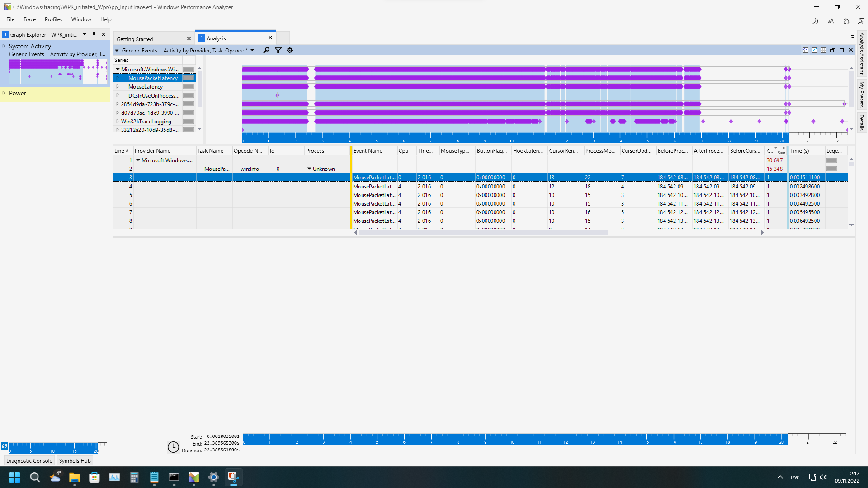The image size is (868, 488).
Task: Close the Getting Started tab
Action: pos(189,39)
